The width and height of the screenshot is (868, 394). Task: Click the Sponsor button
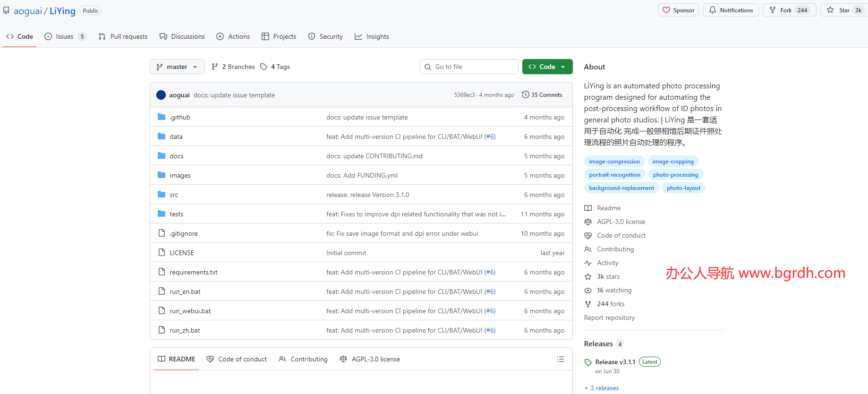coord(679,10)
